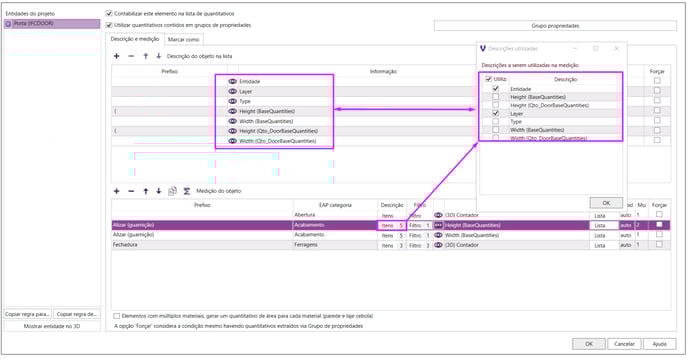Uncheck the Layer checkbox in Descrições utilizadas
Viewport: 688px width, 361px height.
click(495, 113)
